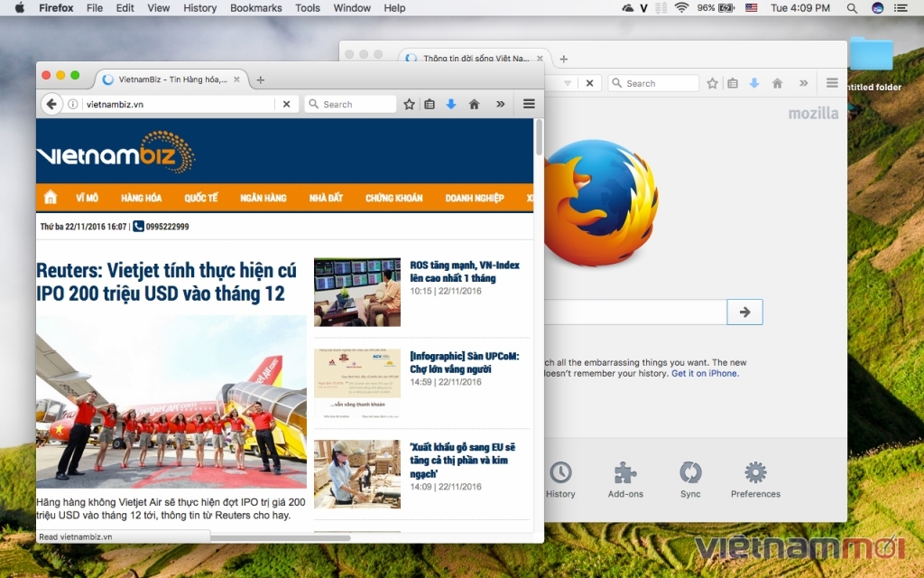Open Add-ons puzzle piece icon
Viewport: 924px width, 578px height.
[x=625, y=480]
